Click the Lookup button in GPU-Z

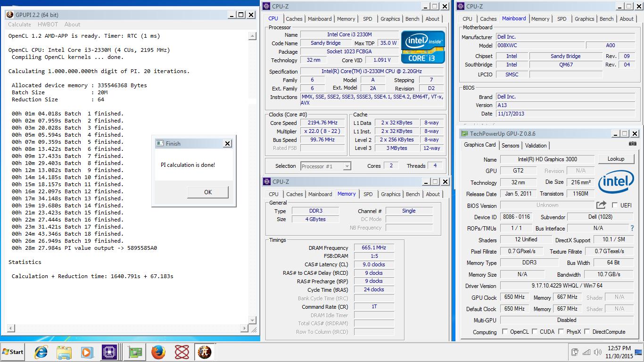point(616,159)
